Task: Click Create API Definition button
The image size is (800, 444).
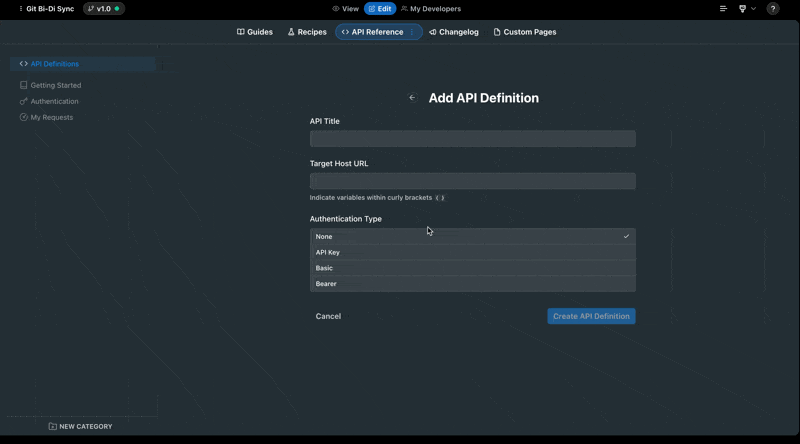Action: (591, 316)
